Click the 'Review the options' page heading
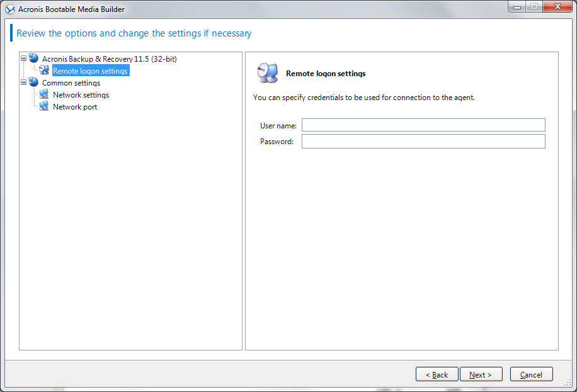577x392 pixels. (x=134, y=33)
